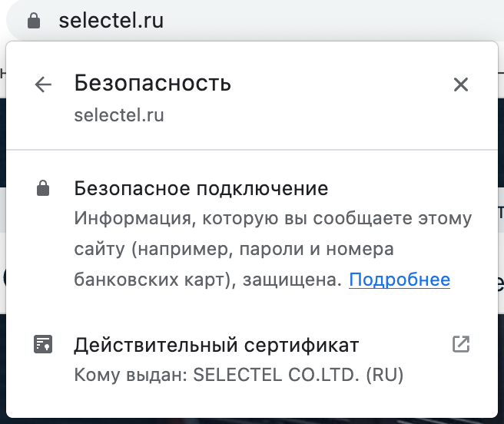Click the "Безопасность" popup heading
Image resolution: width=504 pixels, height=424 pixels.
[x=152, y=83]
